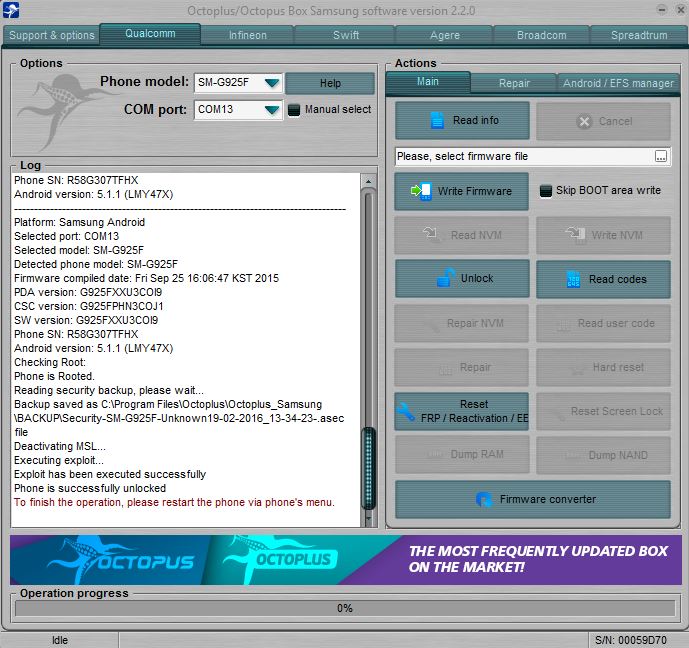Click the S/N: 00059D70 status text
The width and height of the screenshot is (689, 648).
click(x=631, y=640)
